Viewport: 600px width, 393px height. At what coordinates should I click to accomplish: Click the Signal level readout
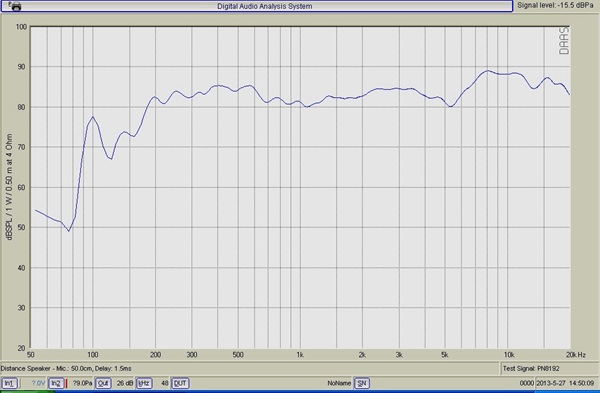555,5
